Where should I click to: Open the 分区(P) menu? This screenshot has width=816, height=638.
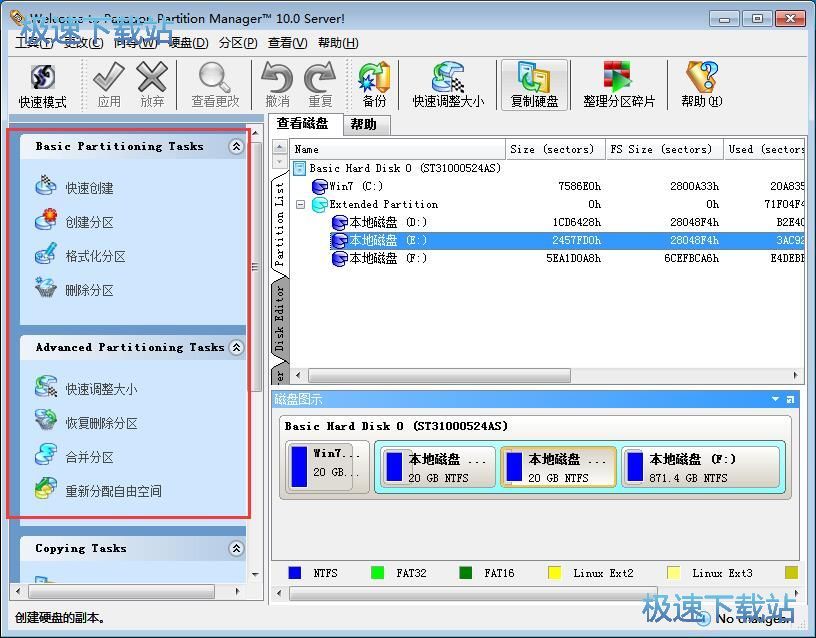[x=238, y=43]
